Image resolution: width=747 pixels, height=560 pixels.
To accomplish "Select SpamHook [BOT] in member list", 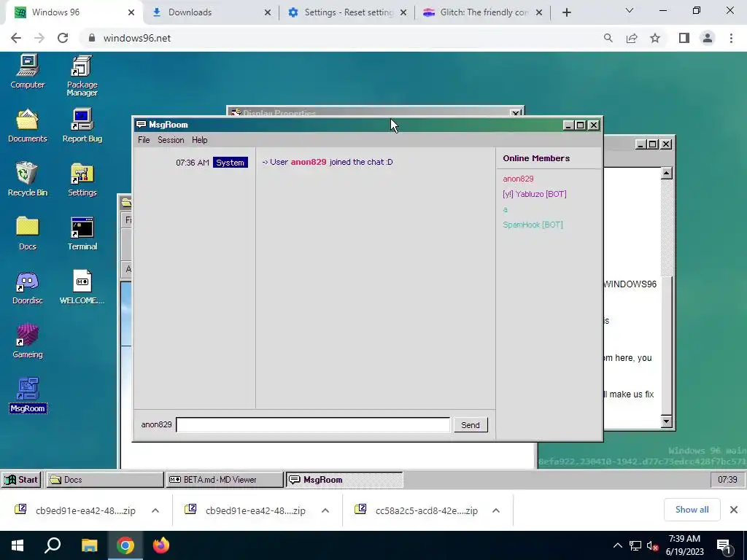I will pyautogui.click(x=533, y=225).
